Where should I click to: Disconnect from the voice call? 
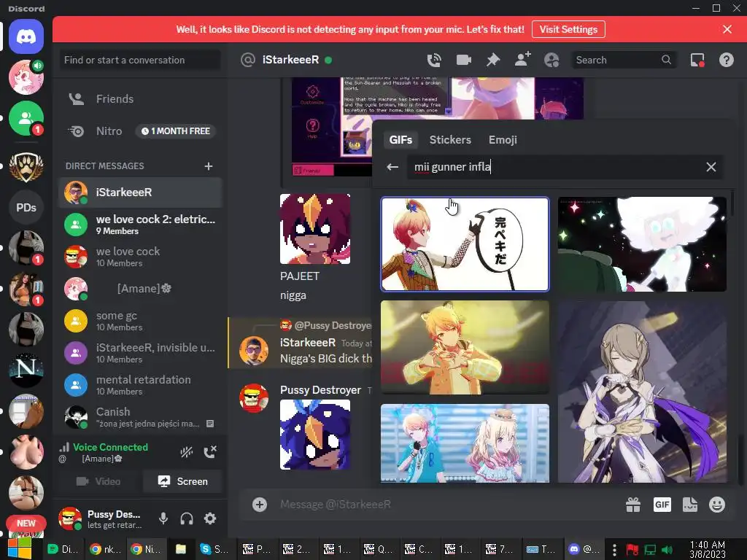[210, 452]
